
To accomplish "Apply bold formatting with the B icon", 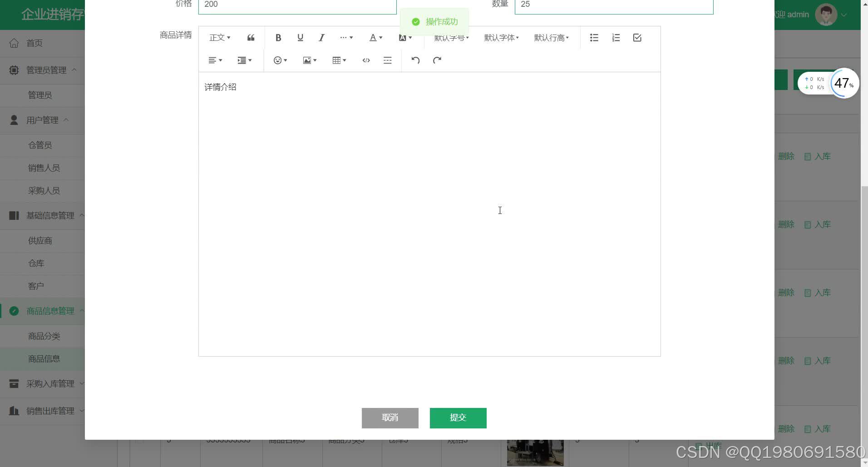I will click(278, 38).
